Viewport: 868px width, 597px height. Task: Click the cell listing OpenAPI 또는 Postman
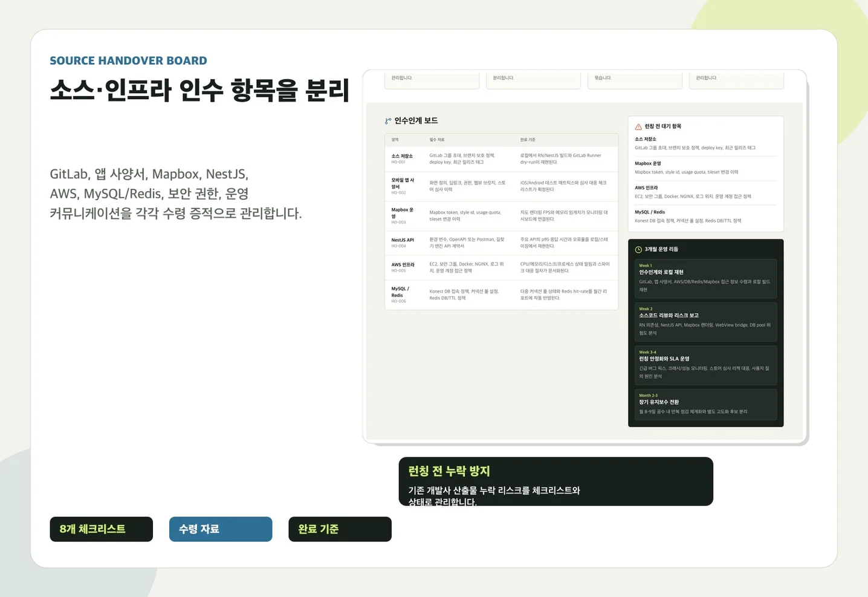point(467,243)
